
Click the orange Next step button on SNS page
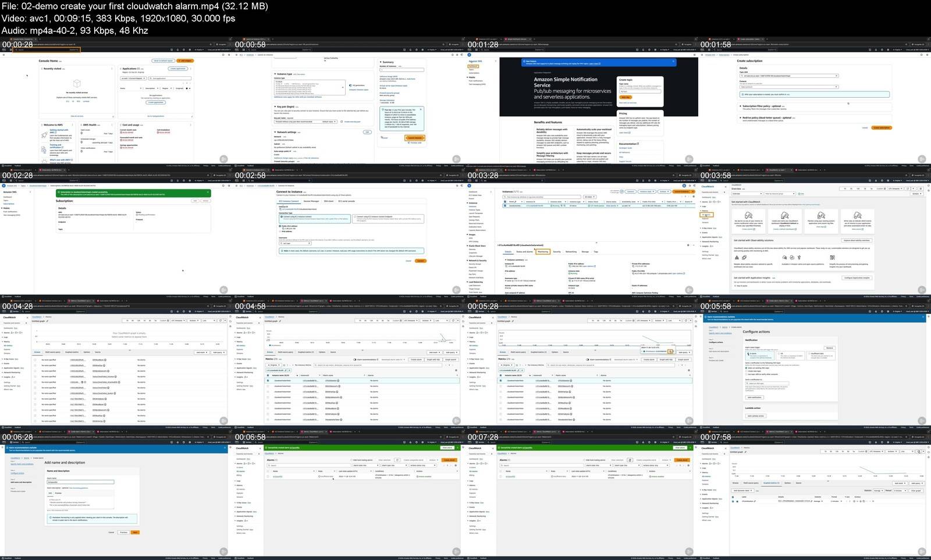pyautogui.click(x=625, y=97)
